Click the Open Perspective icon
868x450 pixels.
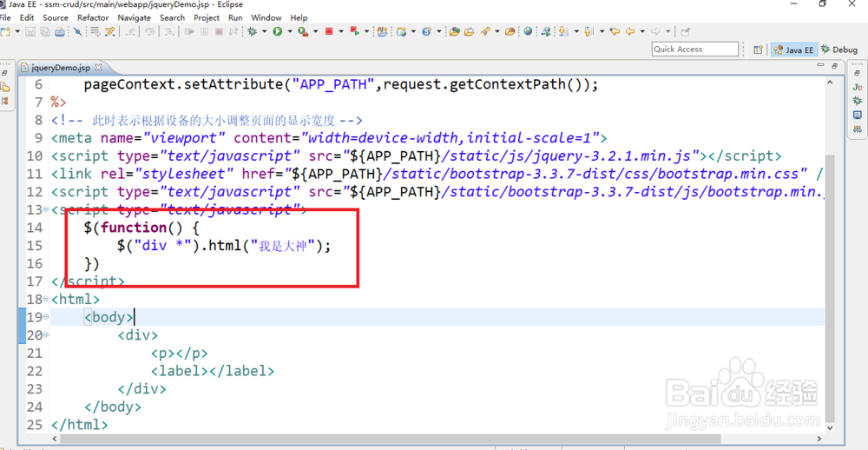759,50
